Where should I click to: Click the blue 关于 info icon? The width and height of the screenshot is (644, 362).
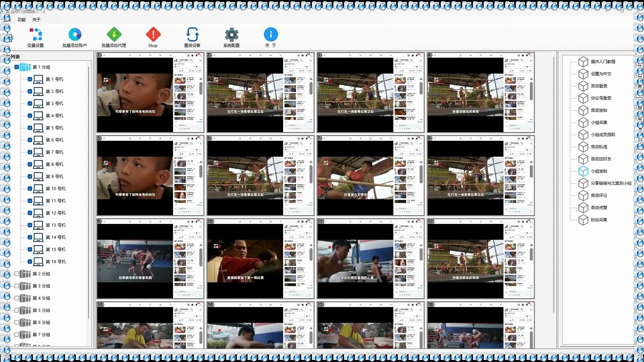271,35
